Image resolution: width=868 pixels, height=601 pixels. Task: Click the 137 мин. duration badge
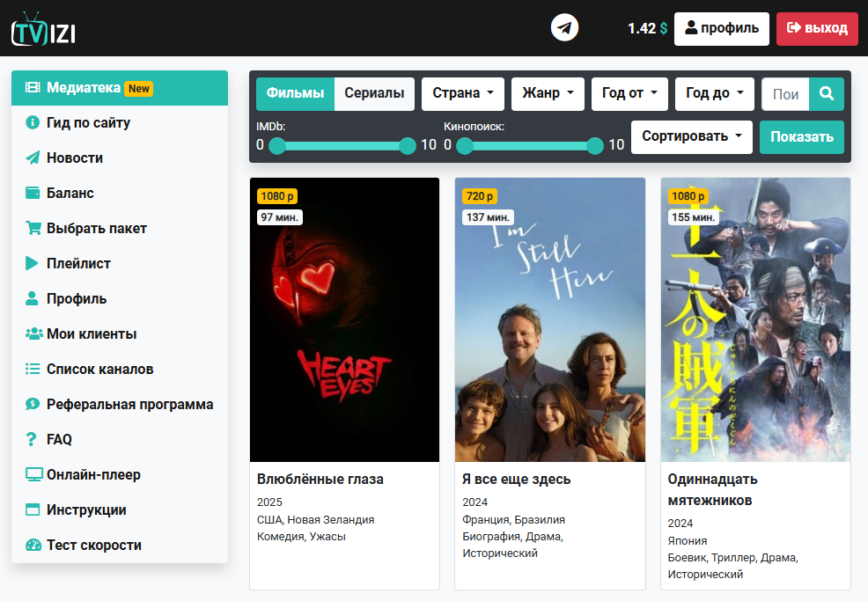tap(488, 217)
